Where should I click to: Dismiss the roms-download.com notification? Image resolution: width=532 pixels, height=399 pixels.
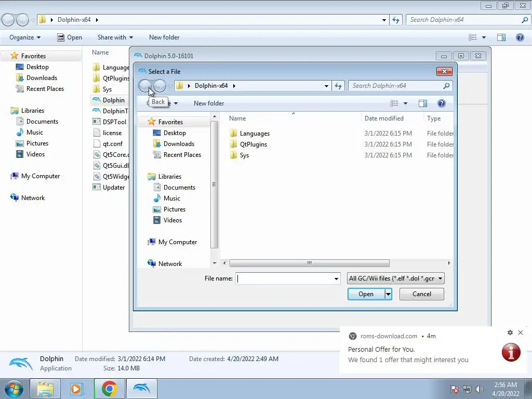pos(521,332)
